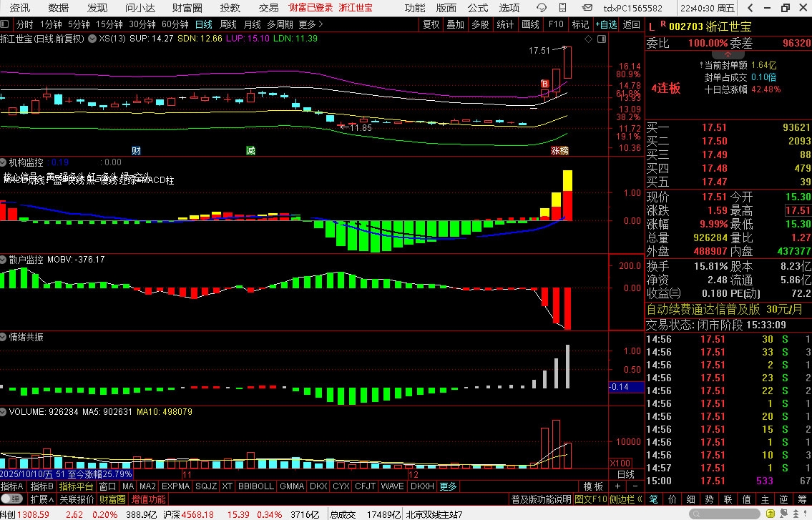Open the 财富圈 top menu
Viewport: 812px width, 520px height.
tap(187, 8)
